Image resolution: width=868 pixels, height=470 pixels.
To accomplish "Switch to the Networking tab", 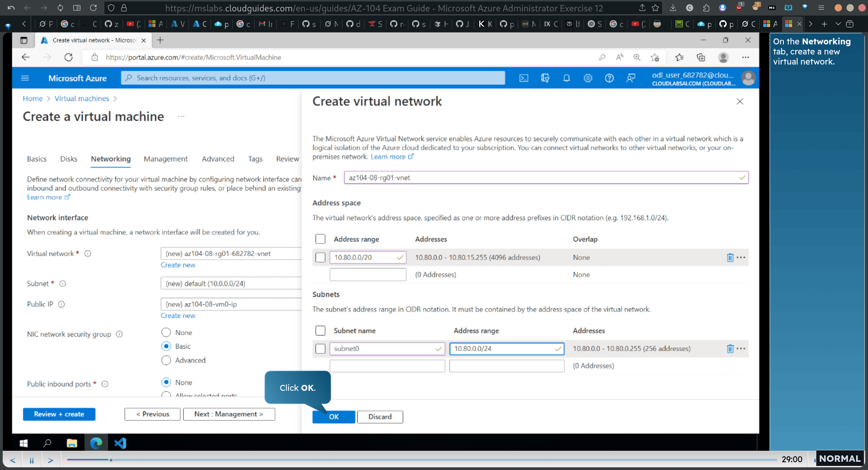I will (111, 159).
